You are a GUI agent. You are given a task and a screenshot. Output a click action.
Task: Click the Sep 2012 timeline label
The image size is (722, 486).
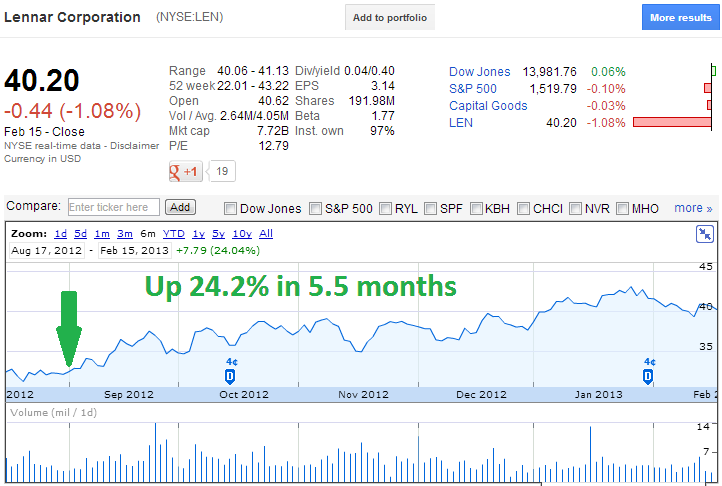coord(128,395)
